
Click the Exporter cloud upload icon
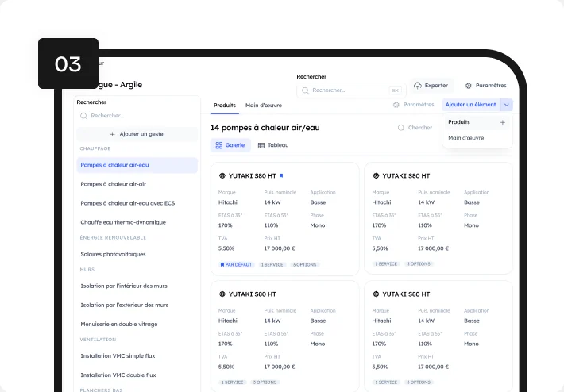pyautogui.click(x=418, y=86)
